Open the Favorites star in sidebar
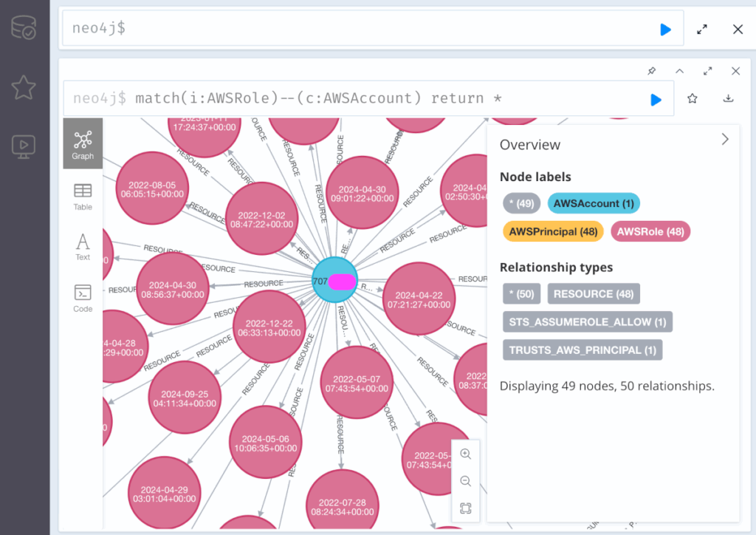Image resolution: width=756 pixels, height=535 pixels. point(24,88)
